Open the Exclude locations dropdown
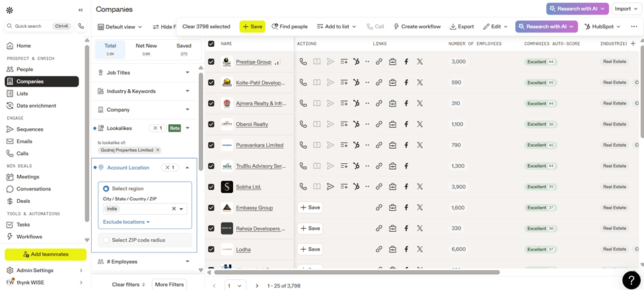This screenshot has height=290, width=644. (126, 222)
